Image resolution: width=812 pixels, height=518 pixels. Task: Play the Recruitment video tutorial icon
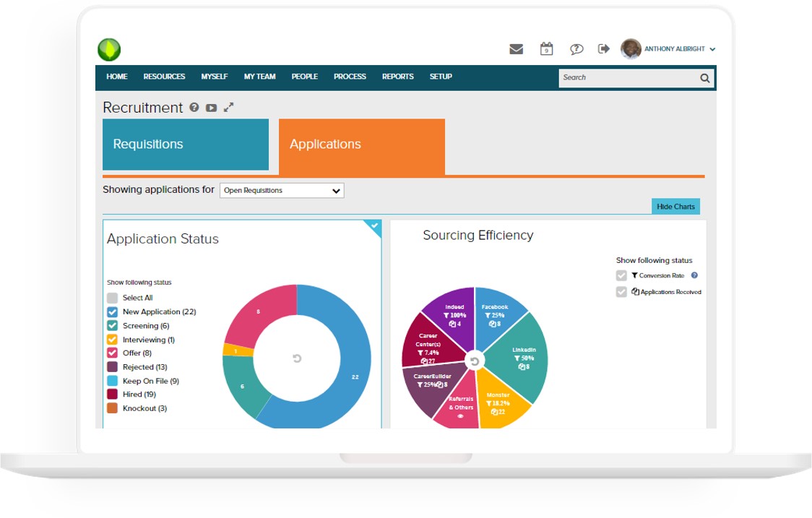[211, 108]
